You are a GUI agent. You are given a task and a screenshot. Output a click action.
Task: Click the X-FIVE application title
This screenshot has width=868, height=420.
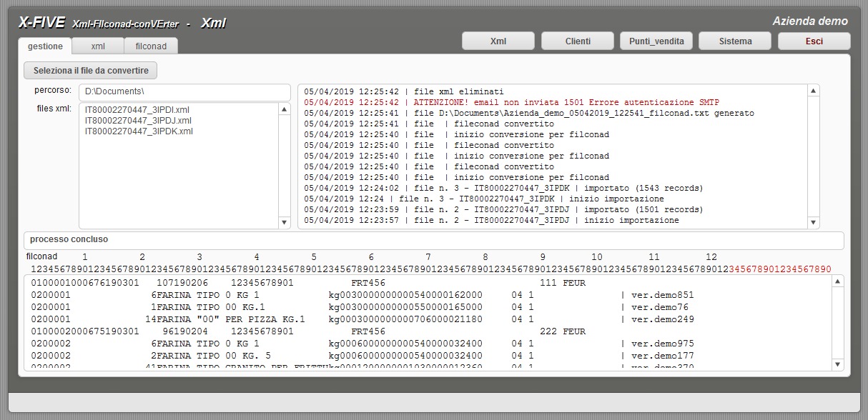tap(43, 23)
